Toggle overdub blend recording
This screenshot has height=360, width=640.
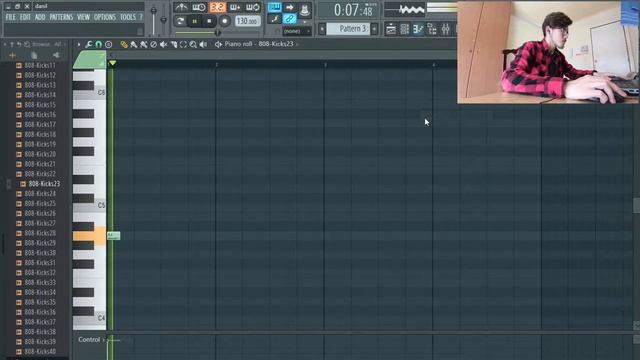click(x=235, y=7)
